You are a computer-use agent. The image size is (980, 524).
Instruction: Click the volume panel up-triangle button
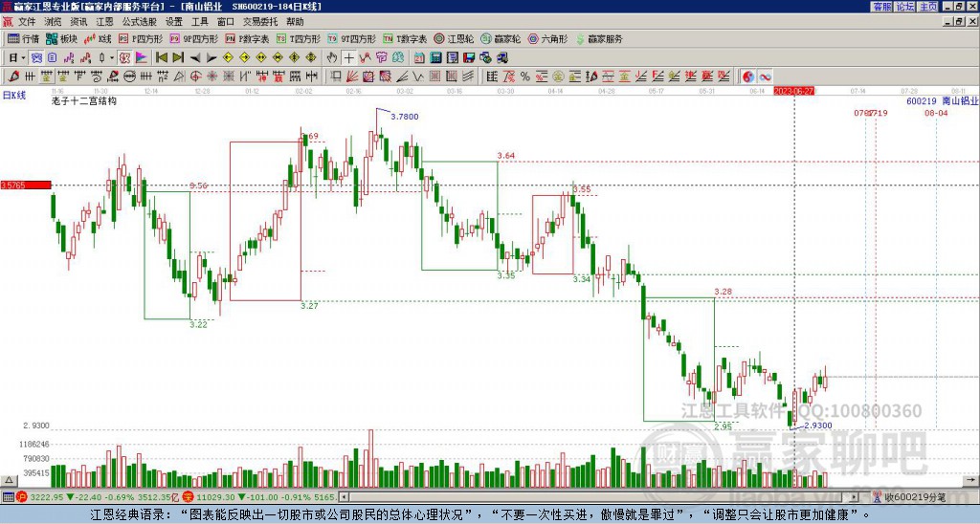(8, 480)
